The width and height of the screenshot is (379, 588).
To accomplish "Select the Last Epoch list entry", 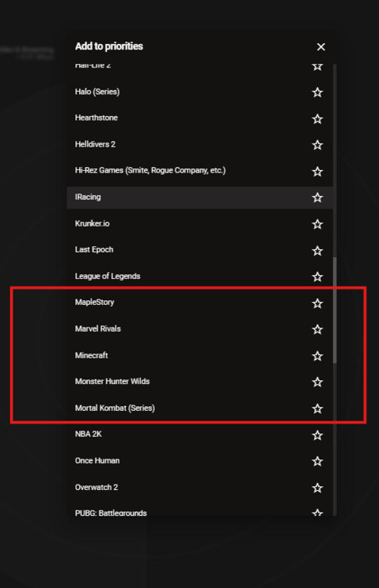I will pos(200,250).
